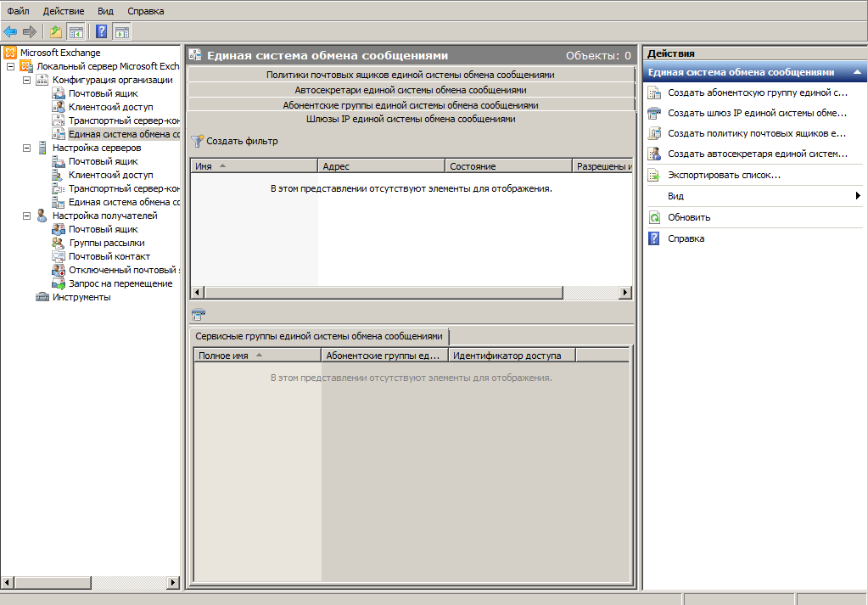Viewport: 868px width, 605px height.
Task: Collapse the actions section header arrow
Action: (857, 72)
